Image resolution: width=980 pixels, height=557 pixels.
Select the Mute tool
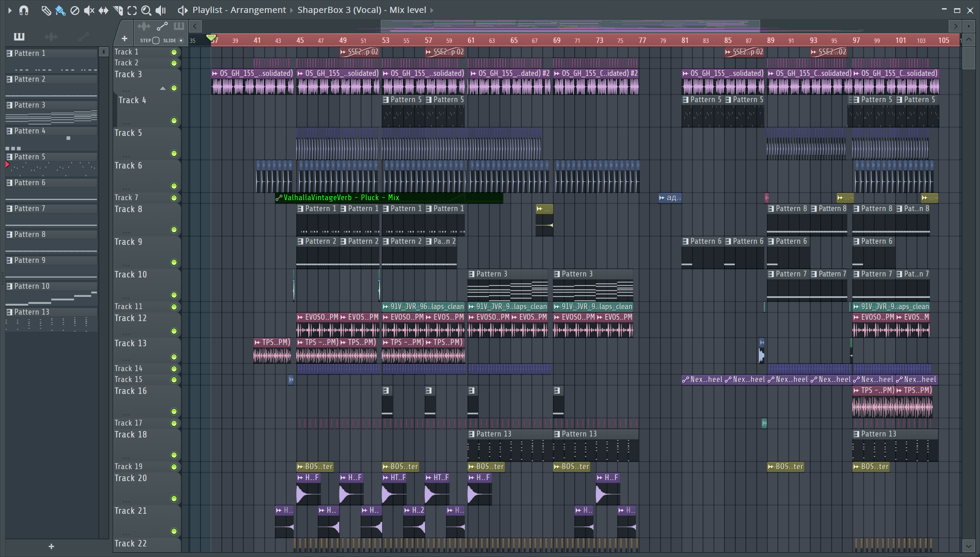pyautogui.click(x=89, y=10)
